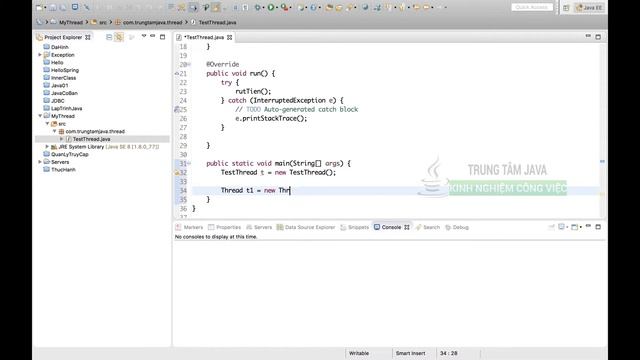Collapse the fold marker on line 31
Screen dimensions: 640x360
(x=189, y=163)
